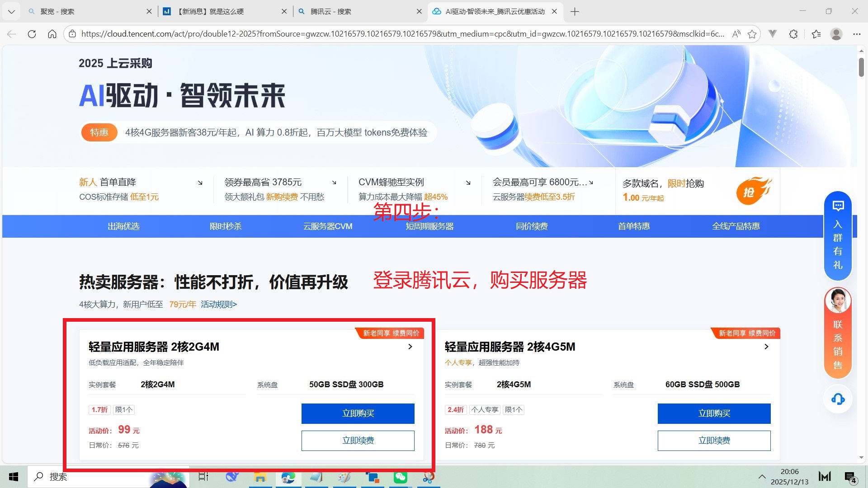Add this page to favorites star icon

coord(752,34)
